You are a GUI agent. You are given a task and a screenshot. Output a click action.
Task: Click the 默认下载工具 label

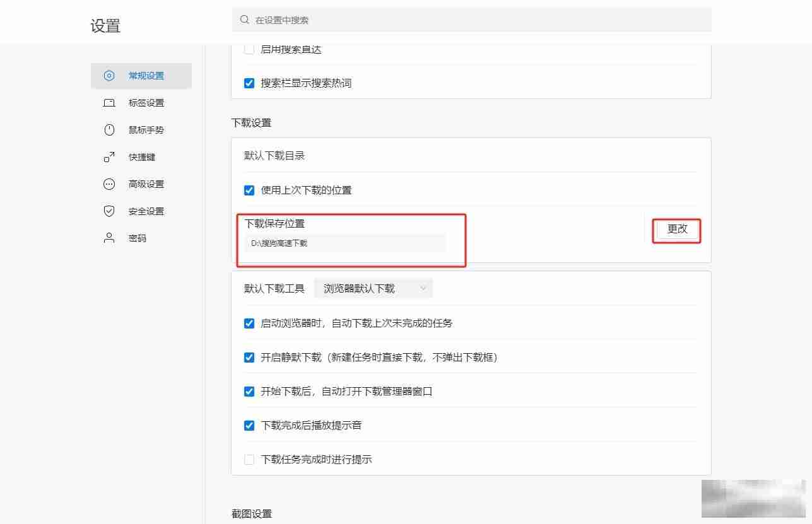pyautogui.click(x=274, y=289)
